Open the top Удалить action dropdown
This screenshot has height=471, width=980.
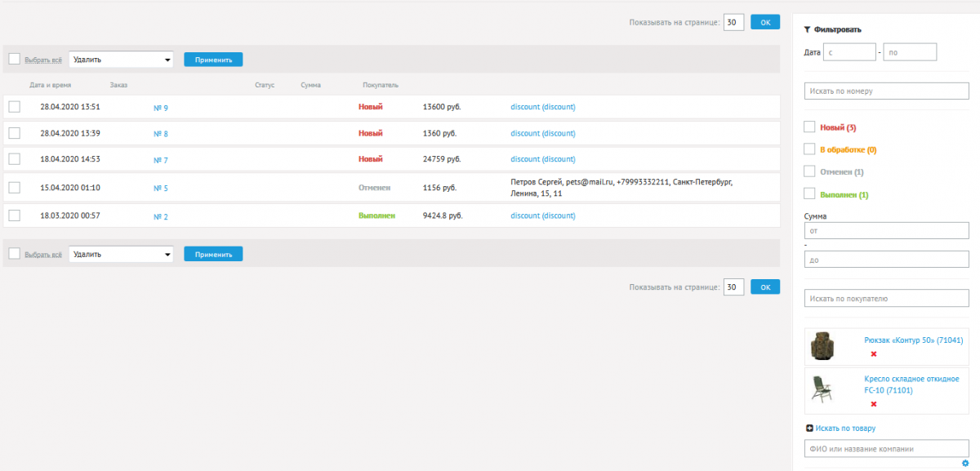tap(121, 60)
